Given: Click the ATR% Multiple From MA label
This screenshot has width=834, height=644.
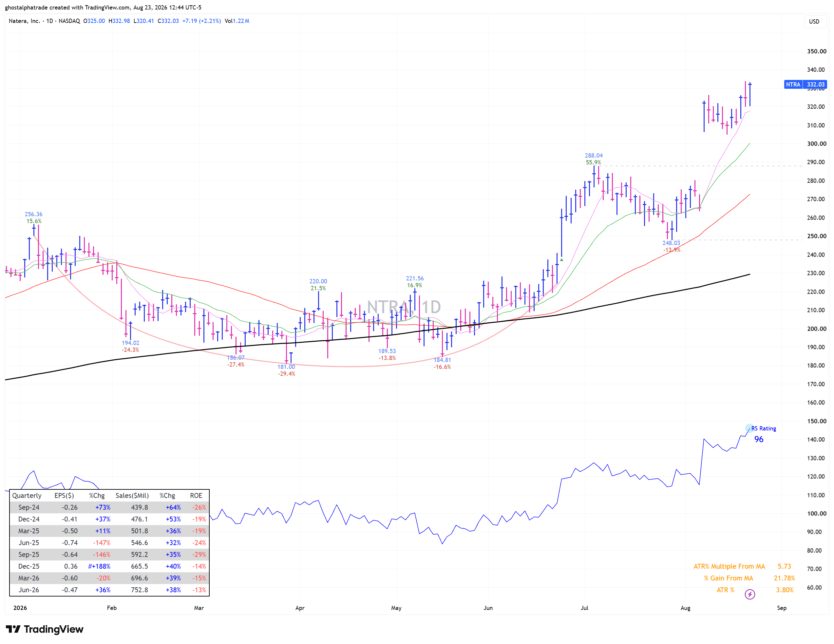Looking at the screenshot, I should click(730, 566).
